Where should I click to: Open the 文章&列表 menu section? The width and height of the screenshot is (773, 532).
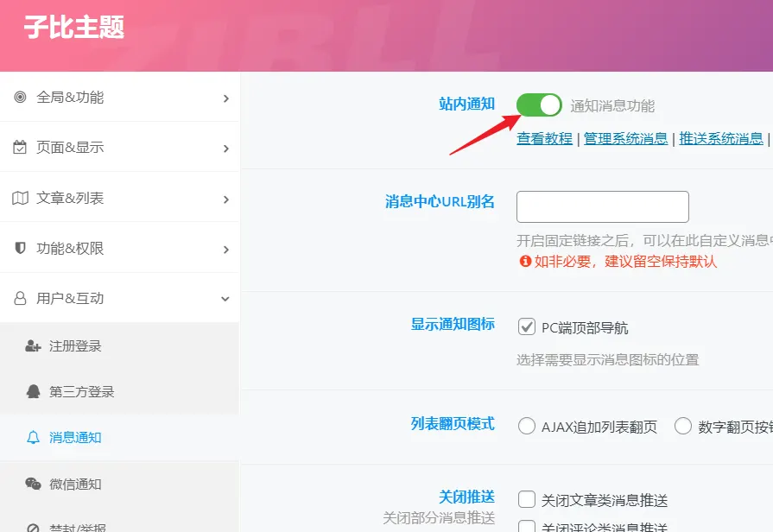pos(120,197)
